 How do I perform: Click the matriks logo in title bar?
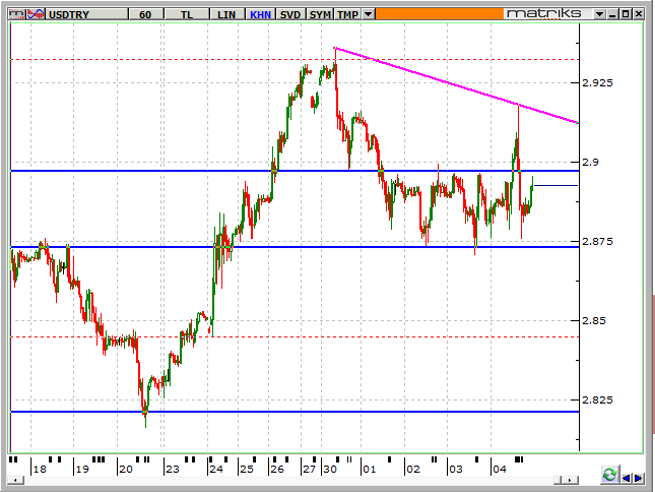pos(544,14)
